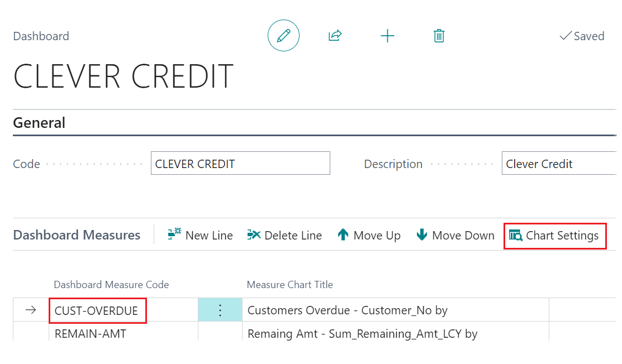Sort by the Dashboard Measure Code column header
The height and width of the screenshot is (364, 622).
[x=111, y=285]
